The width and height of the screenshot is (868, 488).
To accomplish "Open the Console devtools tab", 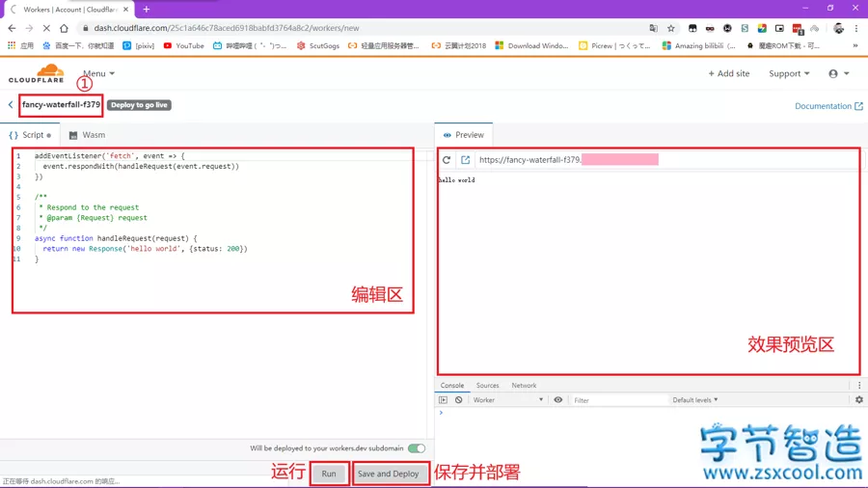I will tap(452, 385).
